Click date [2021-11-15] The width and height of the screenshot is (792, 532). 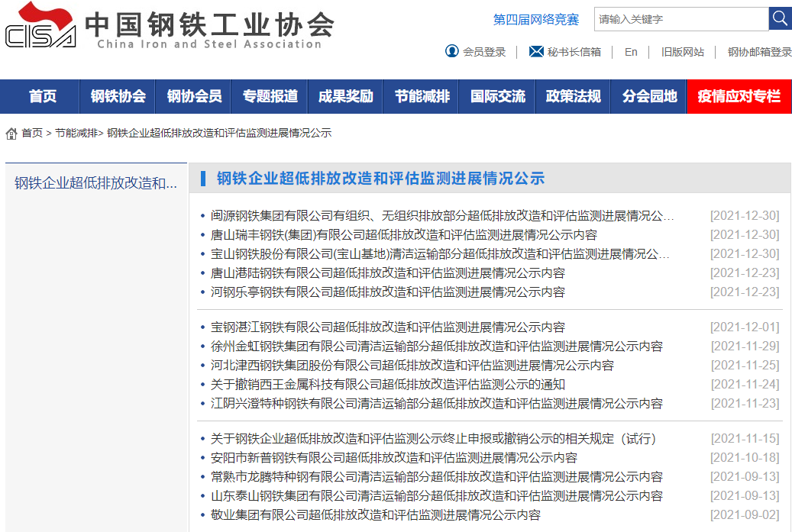click(x=745, y=439)
